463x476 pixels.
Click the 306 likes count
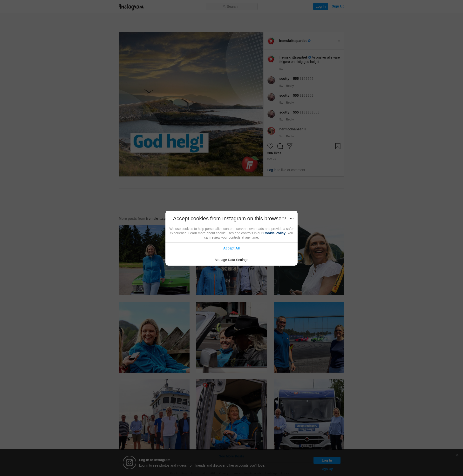[274, 153]
